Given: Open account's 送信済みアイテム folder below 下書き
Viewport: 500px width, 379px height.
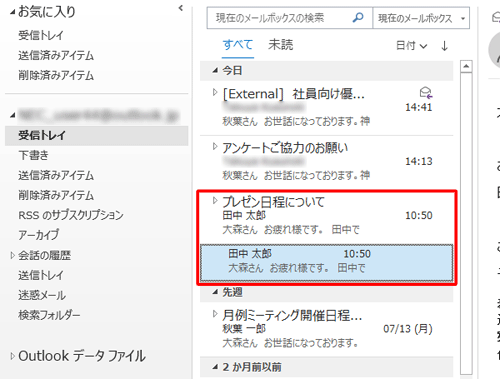Looking at the screenshot, I should [x=56, y=175].
